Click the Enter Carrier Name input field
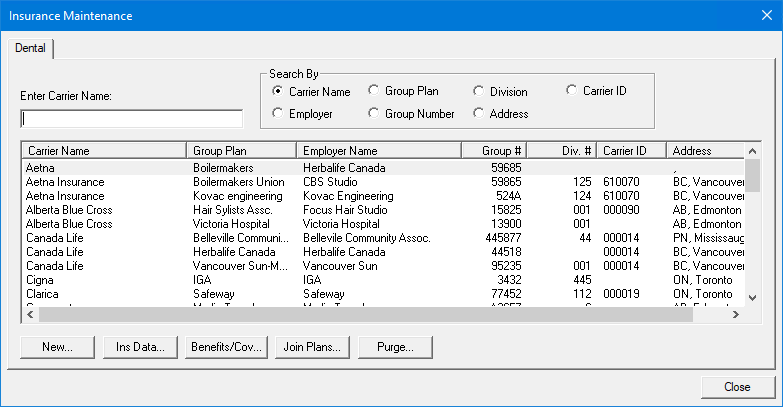 pyautogui.click(x=131, y=119)
